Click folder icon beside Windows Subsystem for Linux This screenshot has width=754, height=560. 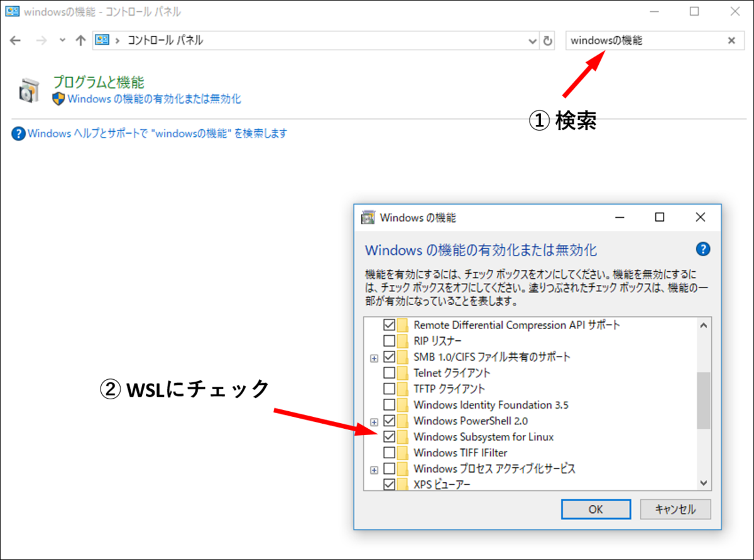(403, 436)
